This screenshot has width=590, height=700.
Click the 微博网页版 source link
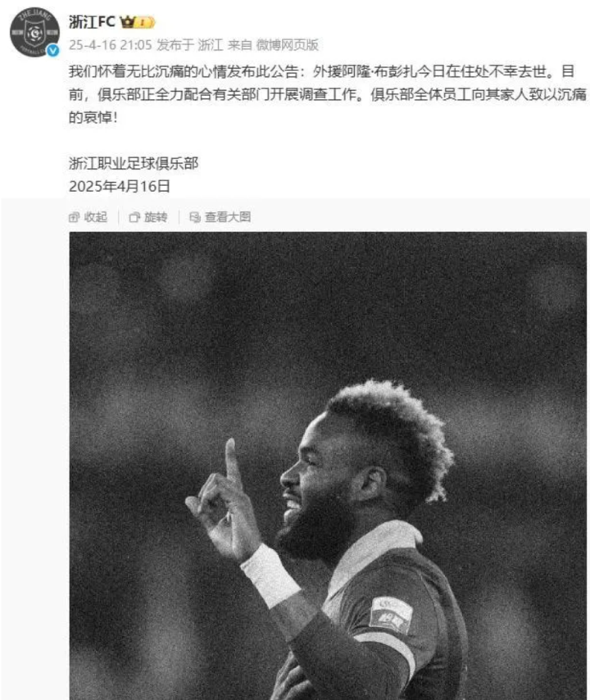287,44
